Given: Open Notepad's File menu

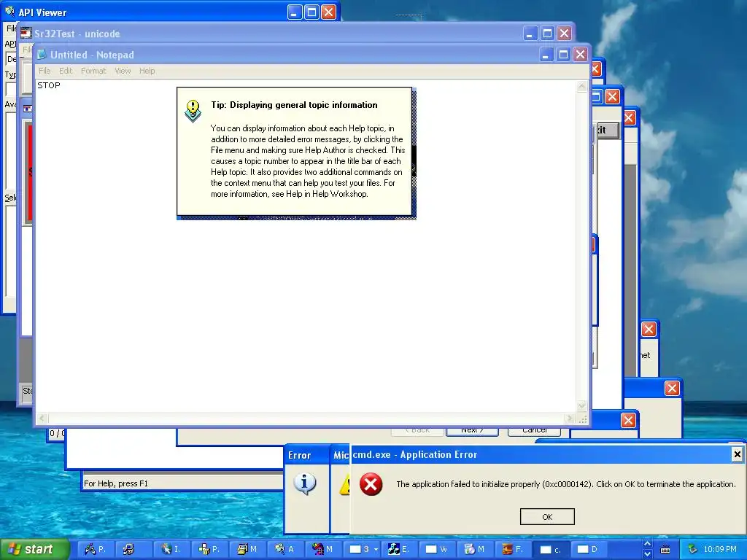Looking at the screenshot, I should click(44, 71).
